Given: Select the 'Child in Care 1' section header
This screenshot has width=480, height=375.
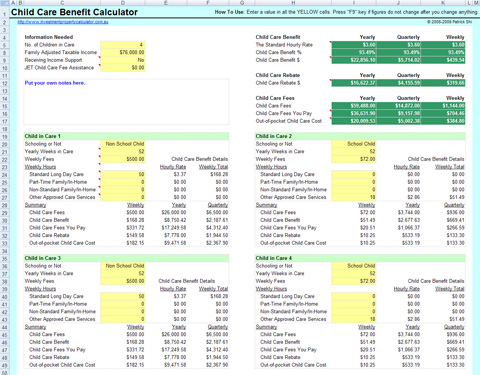Looking at the screenshot, I should click(x=126, y=136).
